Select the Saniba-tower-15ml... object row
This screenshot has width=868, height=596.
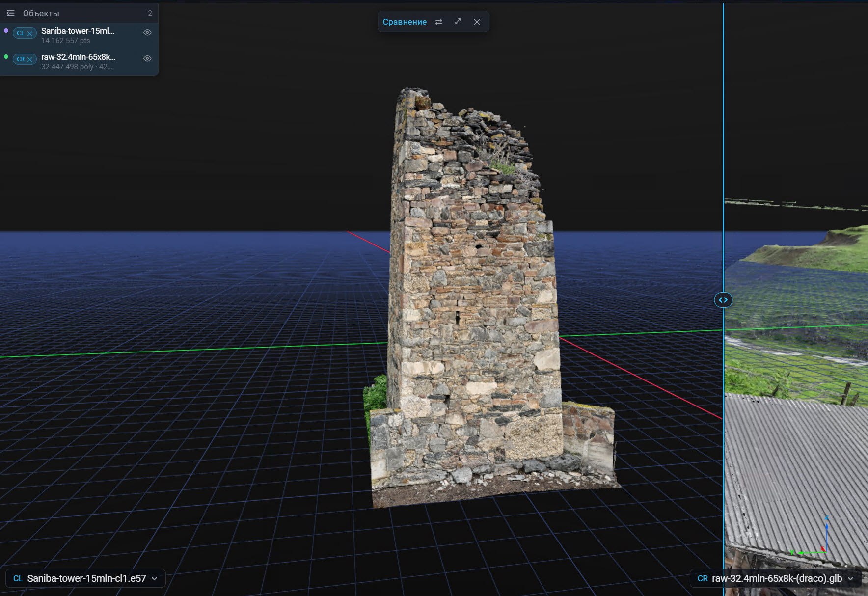[x=79, y=36]
